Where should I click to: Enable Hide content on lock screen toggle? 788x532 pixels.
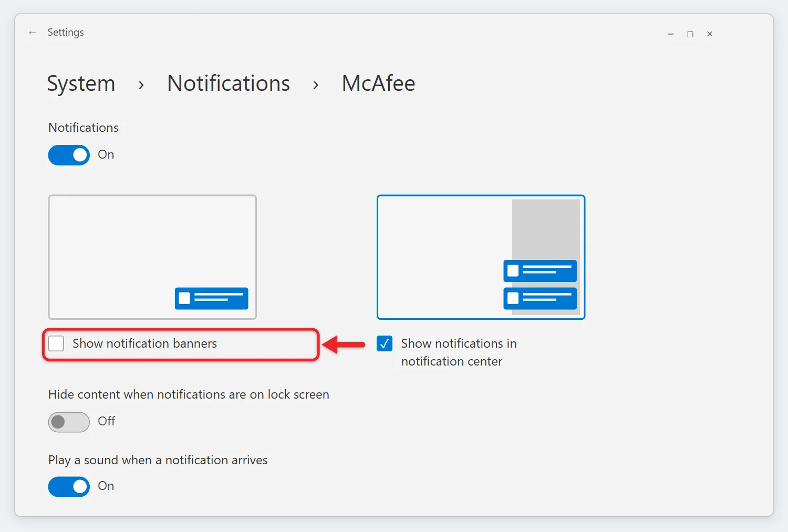[69, 422]
